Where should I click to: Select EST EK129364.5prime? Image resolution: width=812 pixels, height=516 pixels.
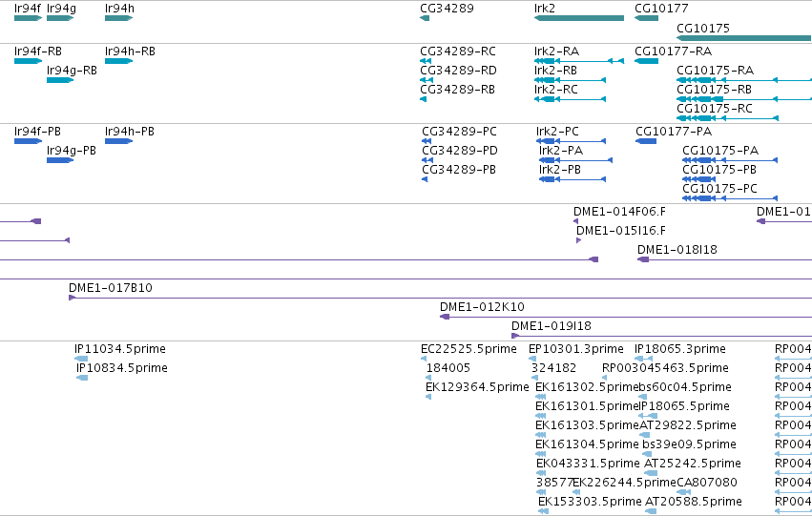point(477,387)
